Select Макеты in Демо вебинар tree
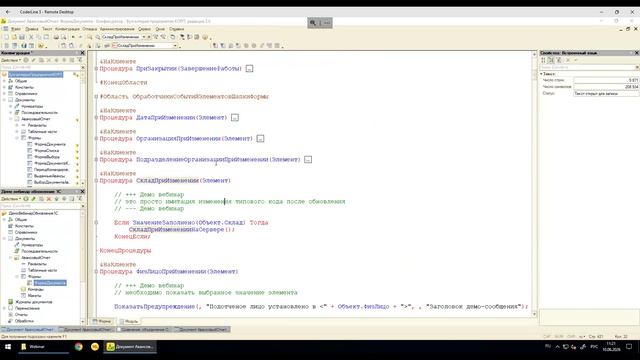 (x=34, y=295)
